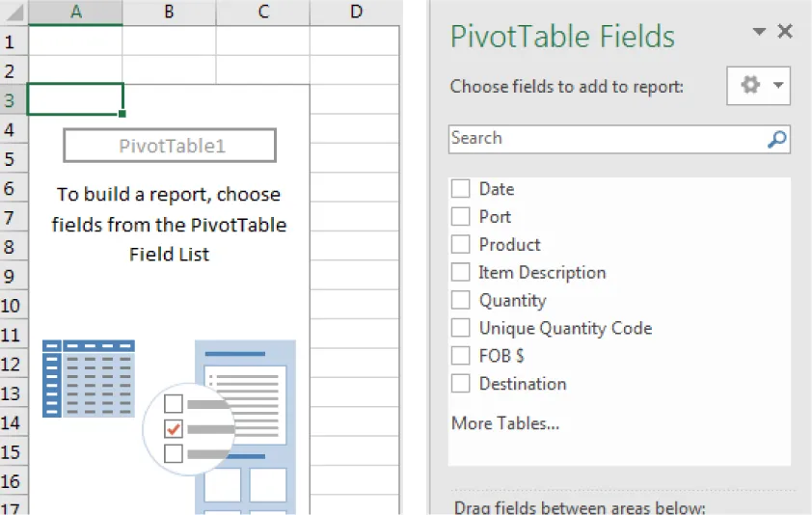Viewport: 812px width, 515px height.
Task: Open the task pane options dropdown arrow
Action: (x=759, y=33)
